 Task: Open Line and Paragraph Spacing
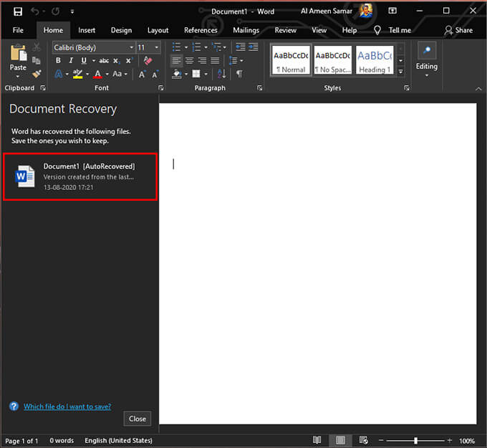pos(233,60)
